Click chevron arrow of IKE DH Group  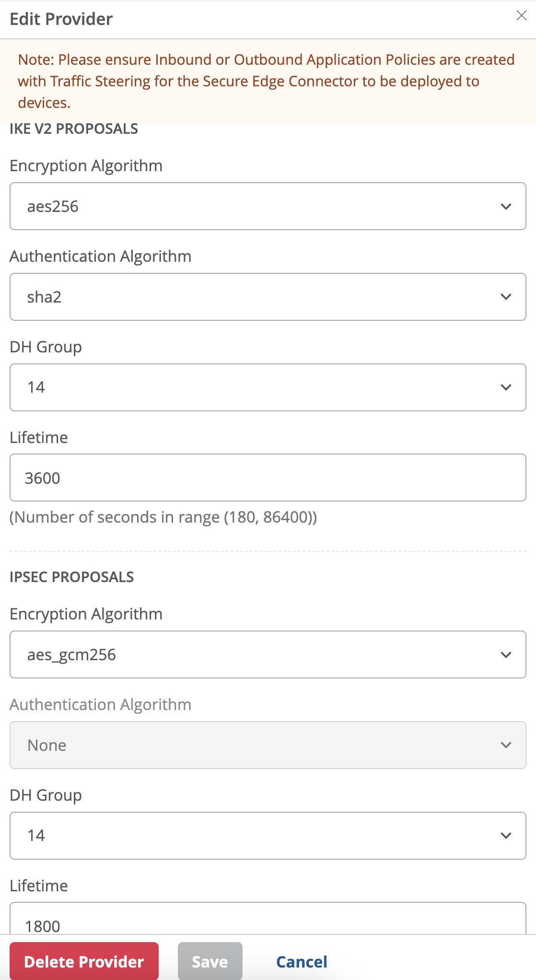point(506,387)
